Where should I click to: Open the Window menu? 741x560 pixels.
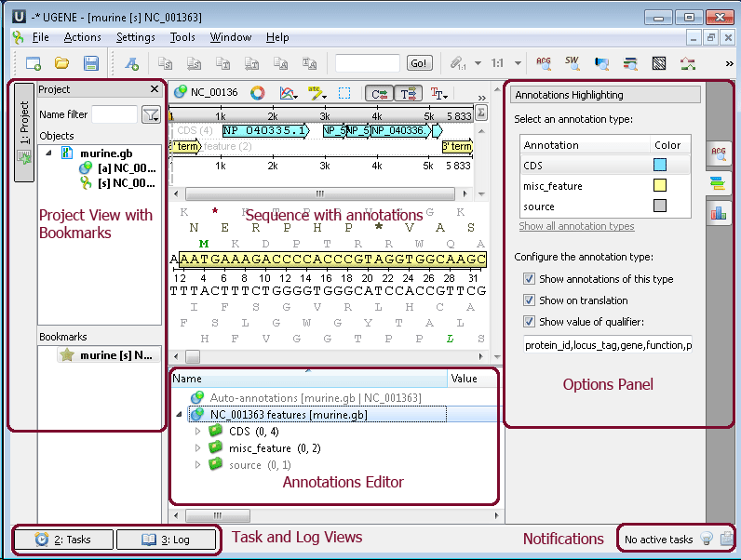231,37
